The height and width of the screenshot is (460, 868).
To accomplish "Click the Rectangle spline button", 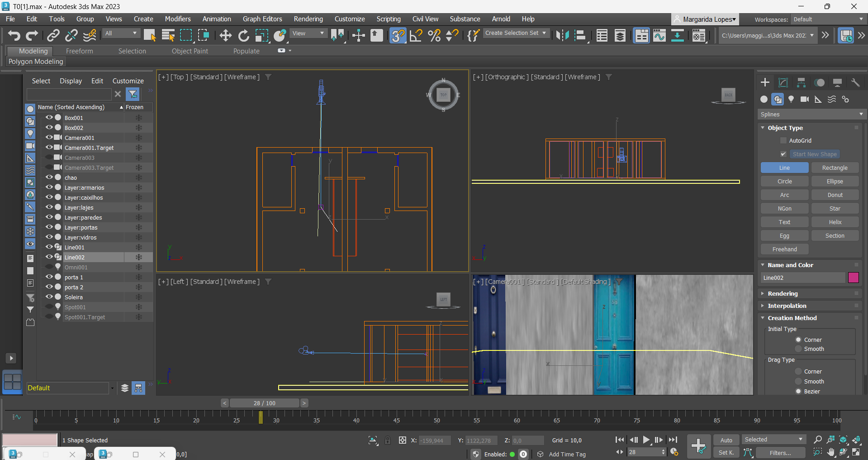I will 835,168.
